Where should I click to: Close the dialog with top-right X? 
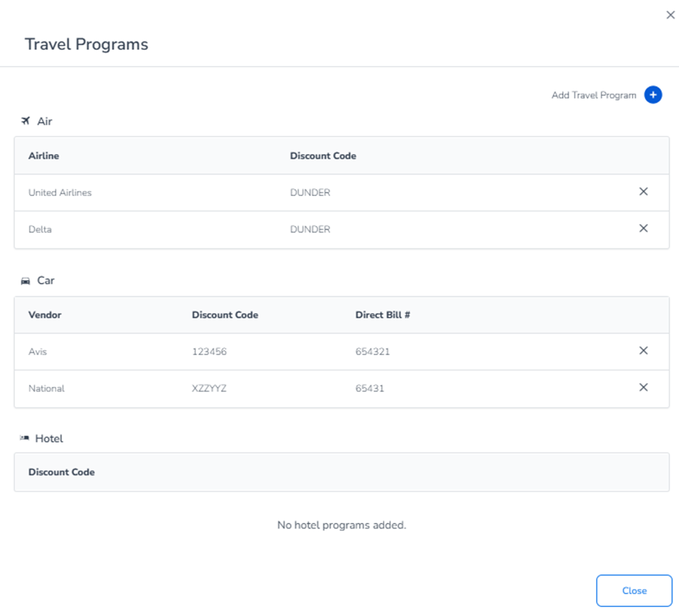pos(670,15)
